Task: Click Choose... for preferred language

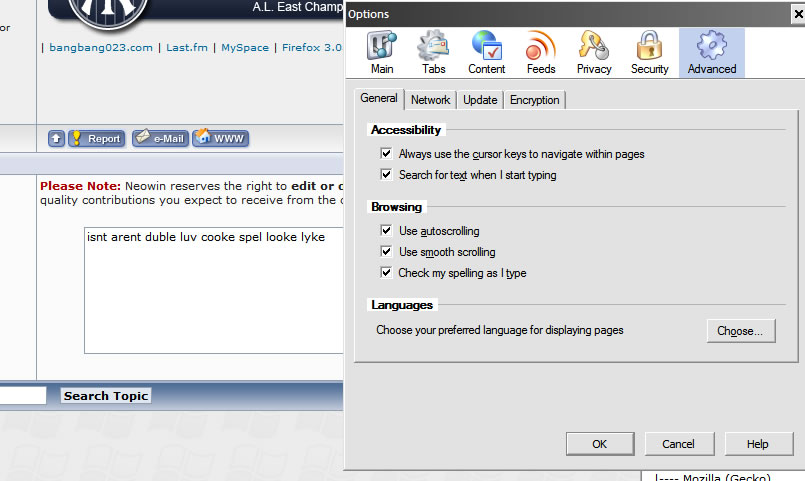Action: (x=740, y=331)
